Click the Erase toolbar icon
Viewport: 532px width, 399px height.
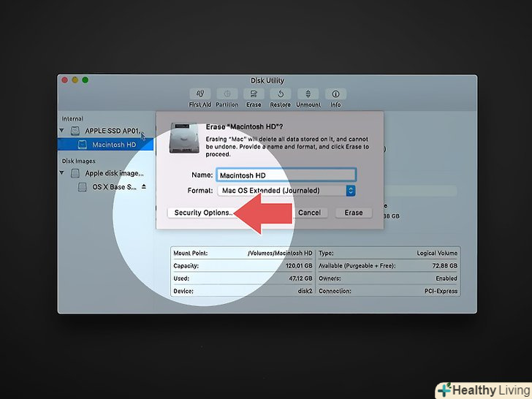click(254, 94)
